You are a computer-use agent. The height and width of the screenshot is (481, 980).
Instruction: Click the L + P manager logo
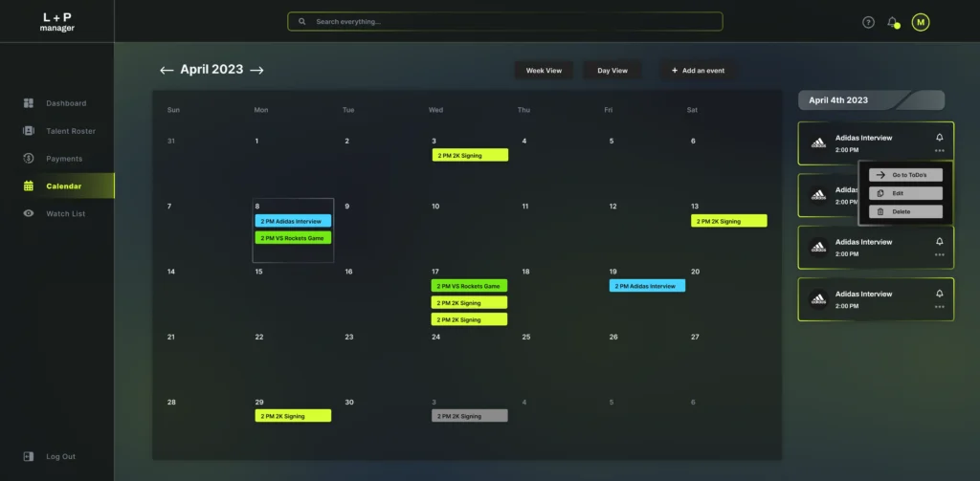click(56, 22)
